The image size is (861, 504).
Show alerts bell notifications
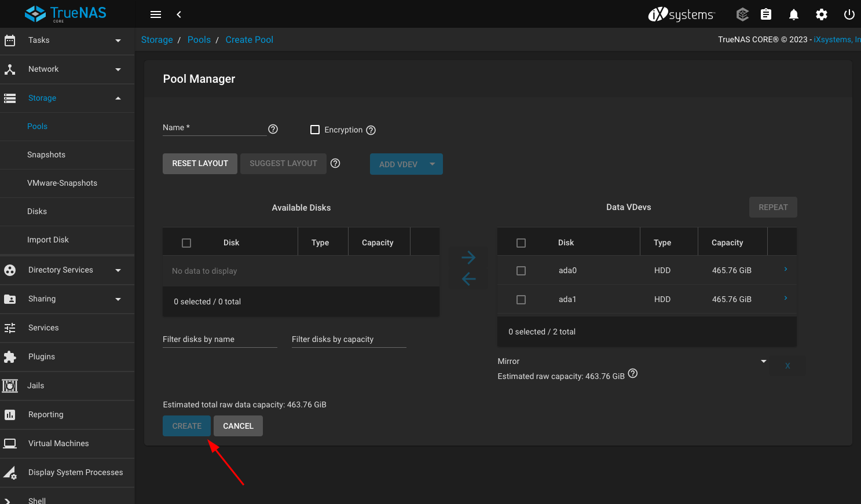(x=794, y=14)
